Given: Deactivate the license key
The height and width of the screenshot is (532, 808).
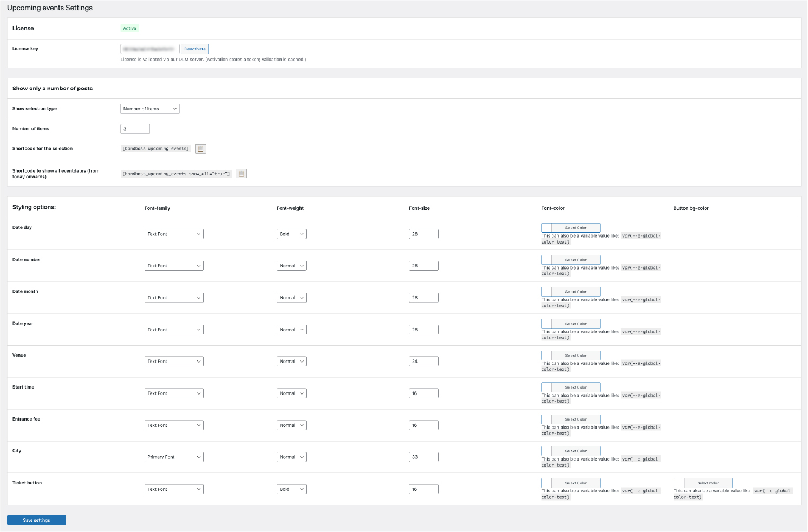Looking at the screenshot, I should (x=195, y=49).
